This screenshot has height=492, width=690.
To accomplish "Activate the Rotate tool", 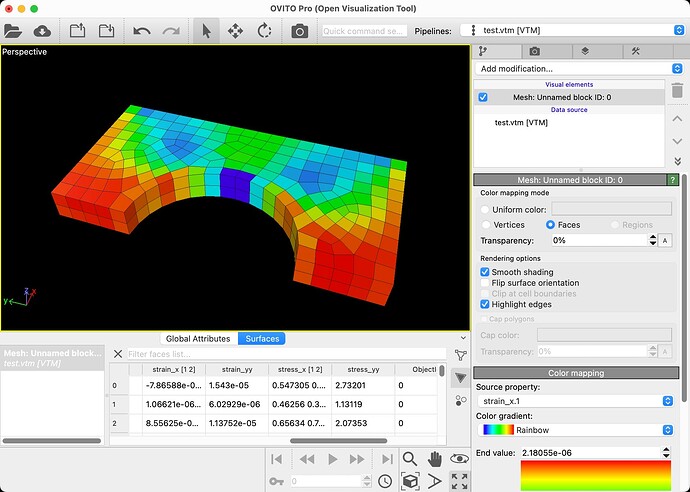I will point(264,31).
